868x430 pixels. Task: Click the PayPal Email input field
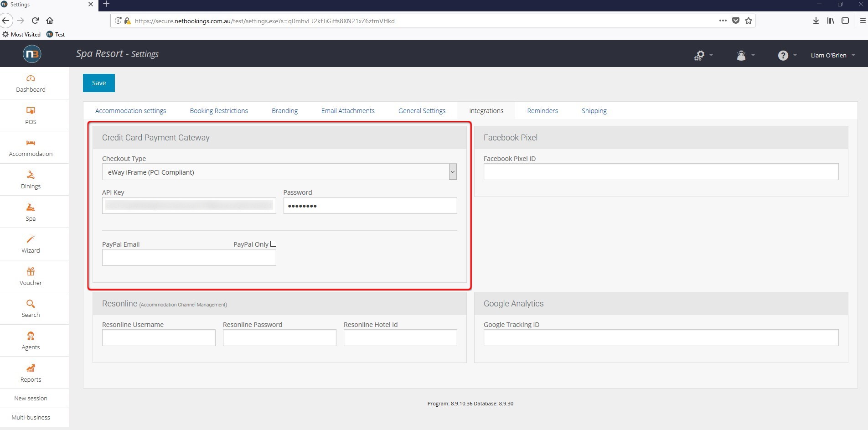[189, 257]
